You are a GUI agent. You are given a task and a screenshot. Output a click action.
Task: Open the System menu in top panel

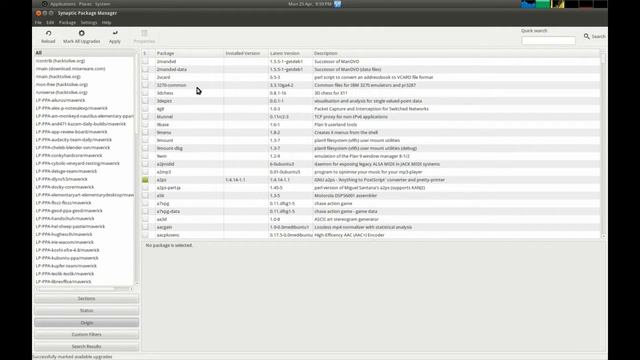pos(102,4)
